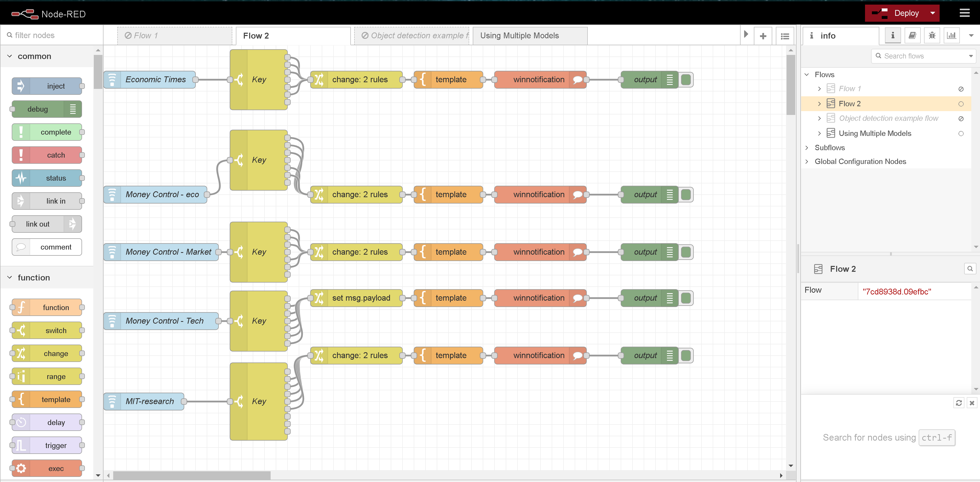Add a new flow tab
This screenshot has height=482, width=980.
pos(763,36)
